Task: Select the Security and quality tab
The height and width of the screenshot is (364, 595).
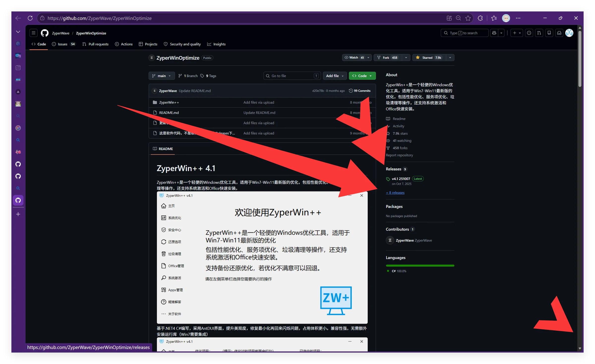Action: (x=182, y=44)
